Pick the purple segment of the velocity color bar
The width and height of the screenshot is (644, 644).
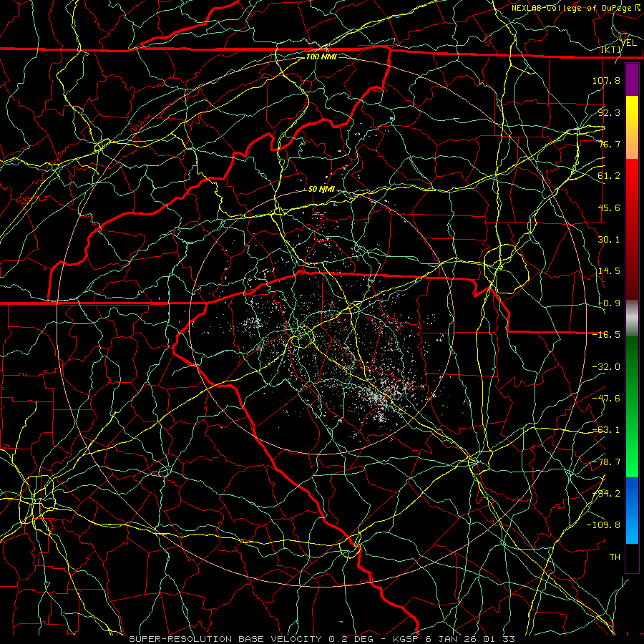pos(632,80)
